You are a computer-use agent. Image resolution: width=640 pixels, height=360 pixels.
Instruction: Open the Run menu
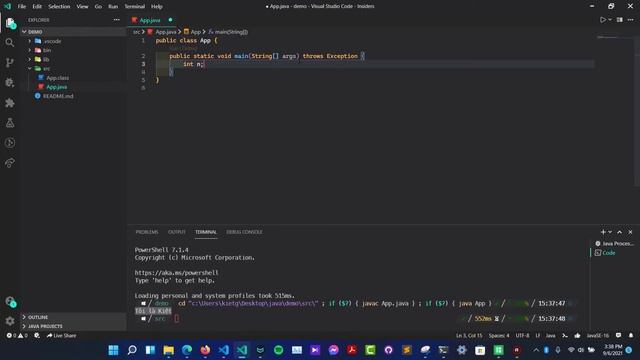point(113,7)
